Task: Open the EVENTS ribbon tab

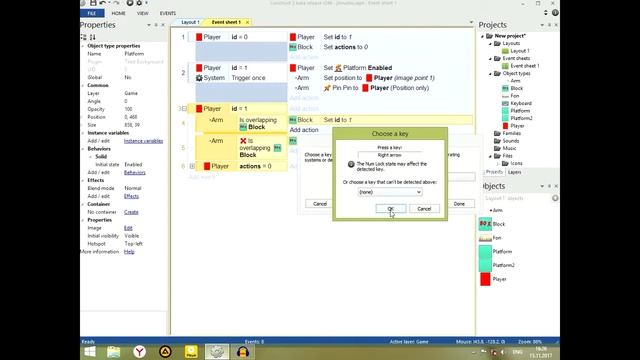Action: pos(168,13)
